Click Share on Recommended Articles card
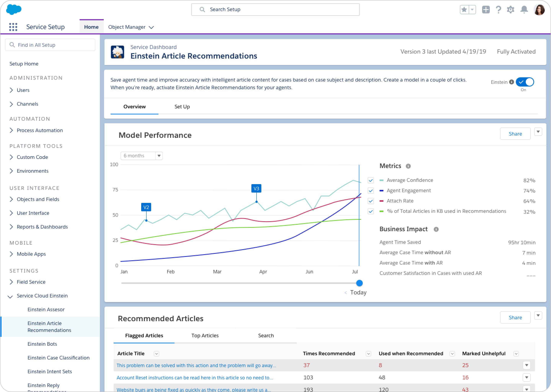The width and height of the screenshot is (551, 392). click(x=515, y=317)
